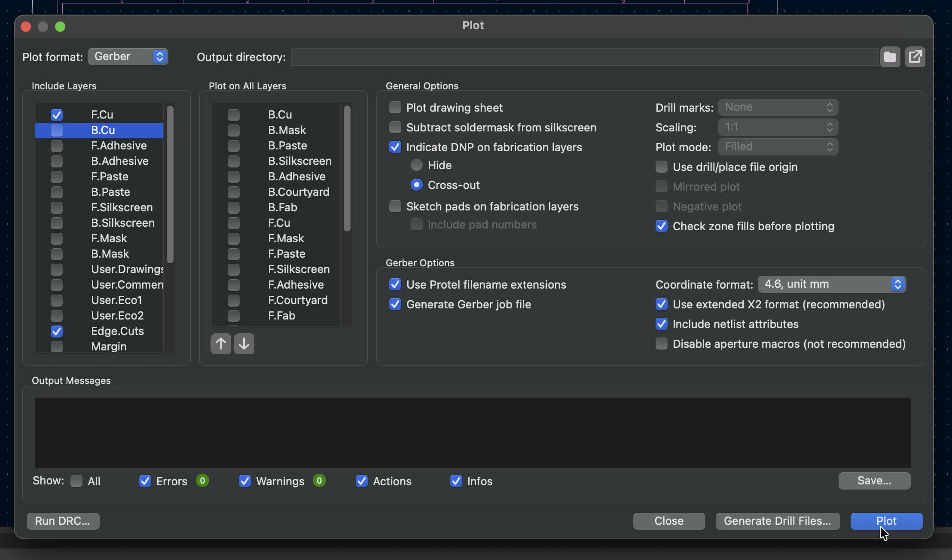This screenshot has width=952, height=560.
Task: Click the browse output directory folder icon
Action: point(890,57)
